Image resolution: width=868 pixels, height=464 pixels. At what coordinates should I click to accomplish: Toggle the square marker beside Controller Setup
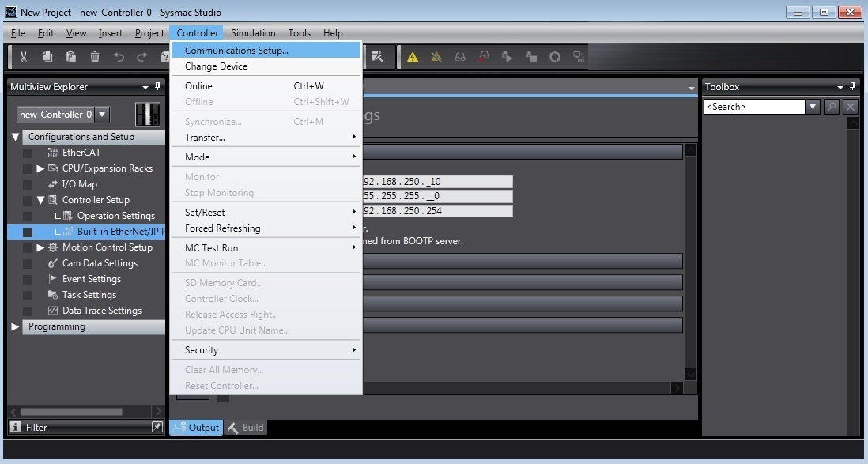[27, 201]
